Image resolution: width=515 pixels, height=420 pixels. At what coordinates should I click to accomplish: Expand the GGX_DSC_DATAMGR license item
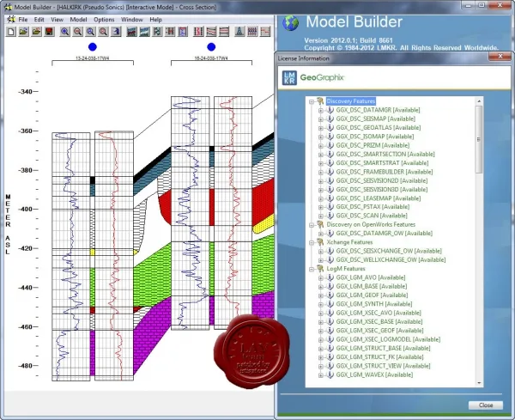(x=321, y=110)
